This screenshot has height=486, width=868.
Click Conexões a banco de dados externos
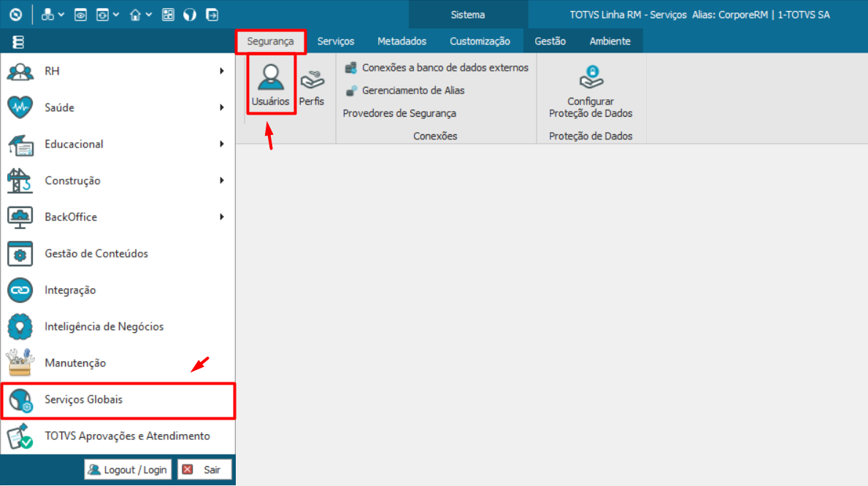(x=437, y=68)
